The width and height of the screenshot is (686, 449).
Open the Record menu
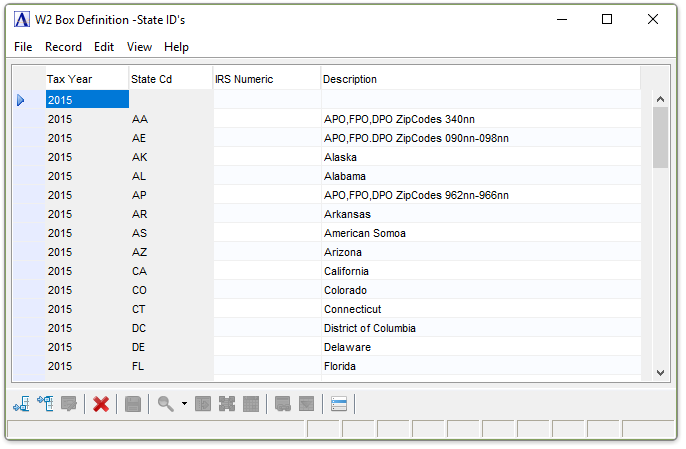pyautogui.click(x=63, y=47)
